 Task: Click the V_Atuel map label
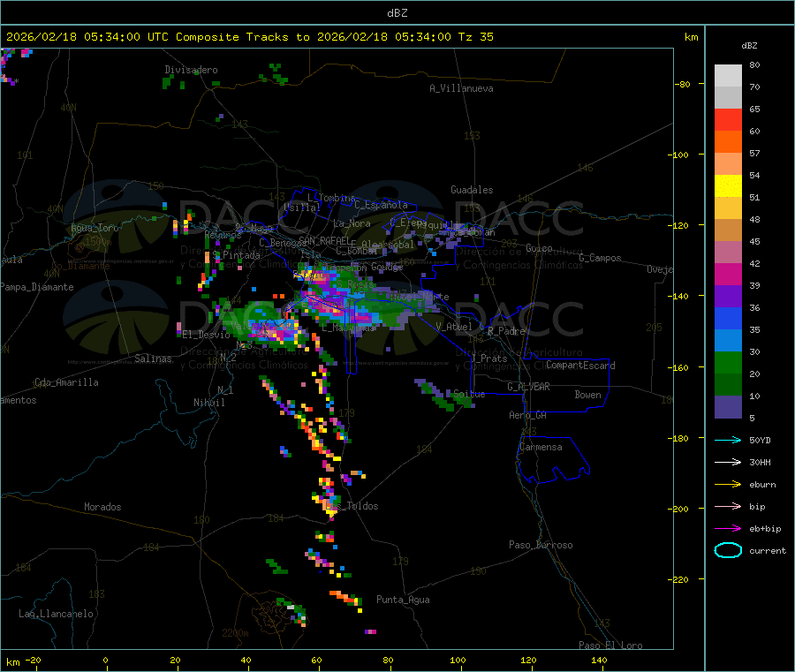coord(454,327)
